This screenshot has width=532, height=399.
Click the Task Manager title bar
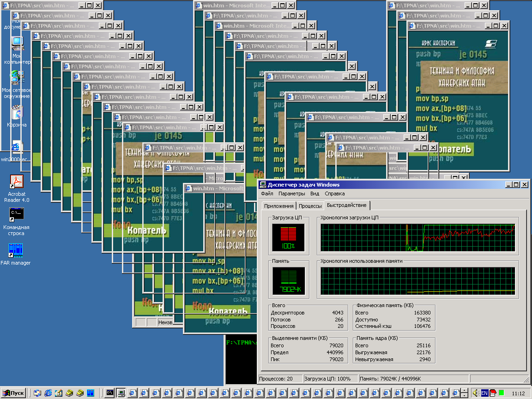click(393, 185)
